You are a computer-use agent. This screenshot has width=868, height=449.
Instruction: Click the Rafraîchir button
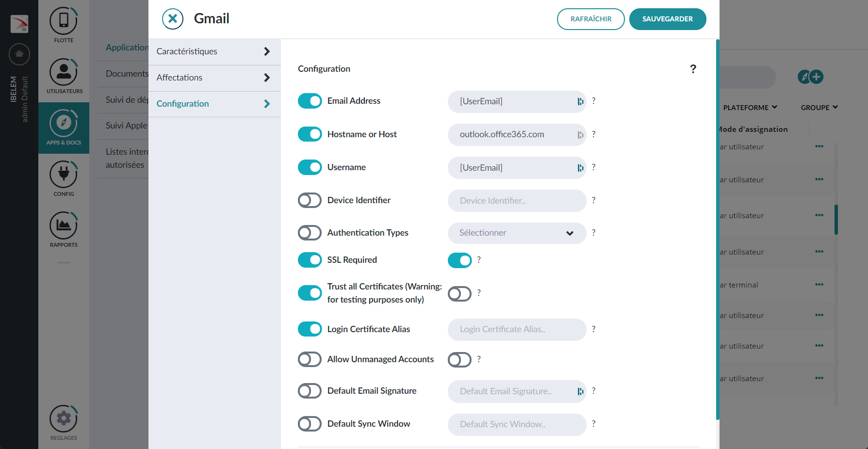click(591, 19)
